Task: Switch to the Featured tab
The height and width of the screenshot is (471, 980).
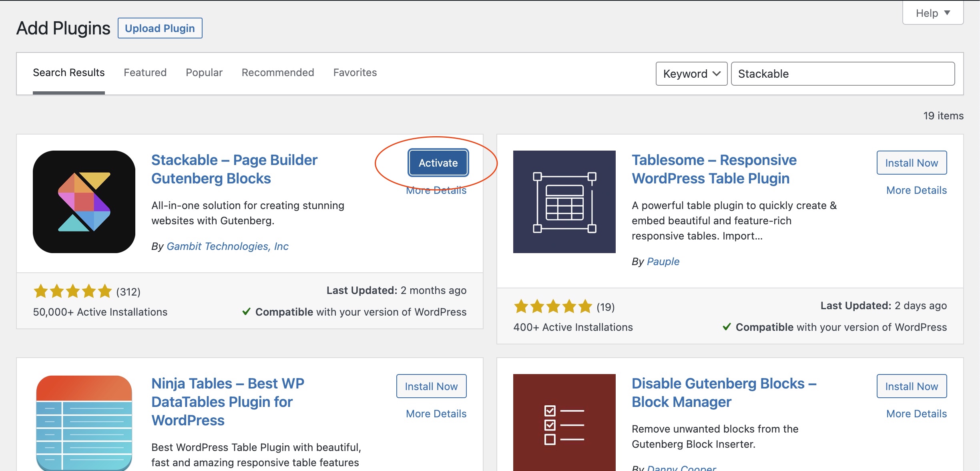Action: point(145,72)
